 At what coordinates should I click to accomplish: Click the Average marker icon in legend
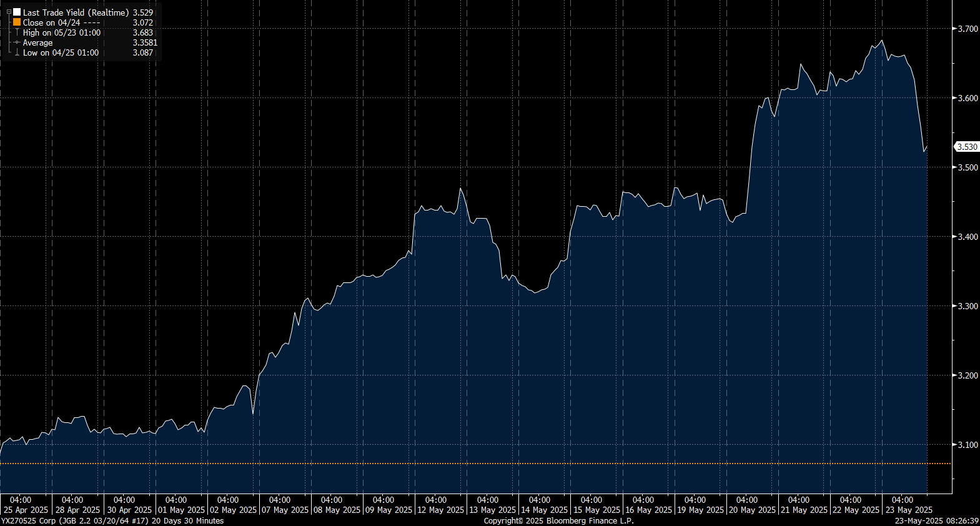(x=17, y=42)
